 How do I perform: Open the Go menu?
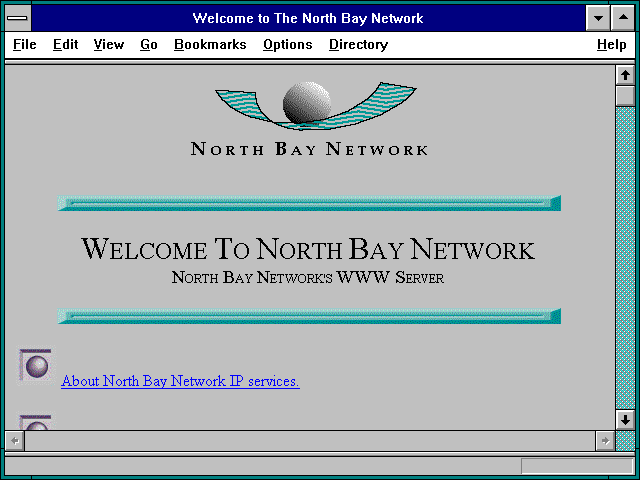point(149,44)
